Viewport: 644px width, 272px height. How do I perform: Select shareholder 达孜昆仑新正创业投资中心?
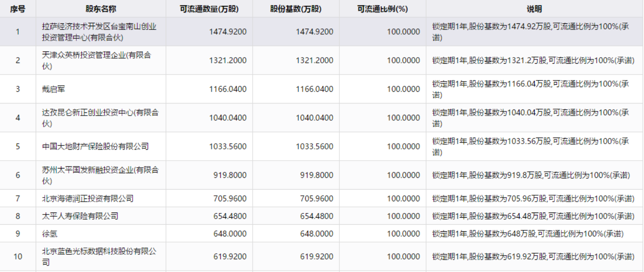100,118
